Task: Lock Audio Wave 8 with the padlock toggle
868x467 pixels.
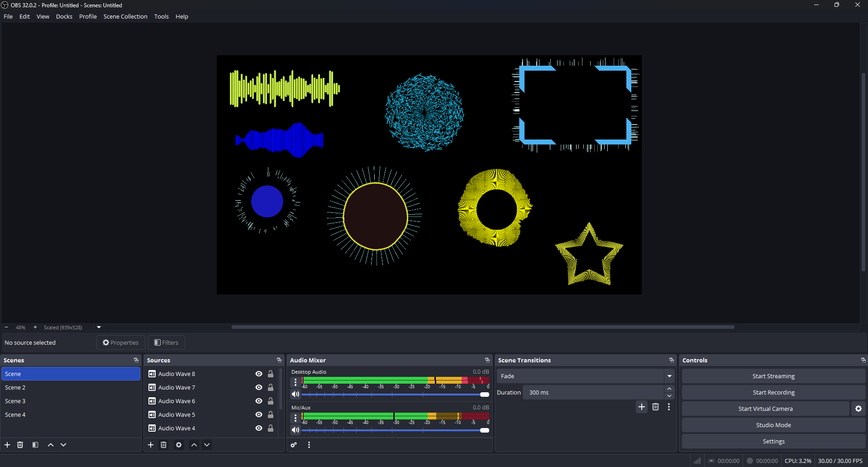Action: 270,374
